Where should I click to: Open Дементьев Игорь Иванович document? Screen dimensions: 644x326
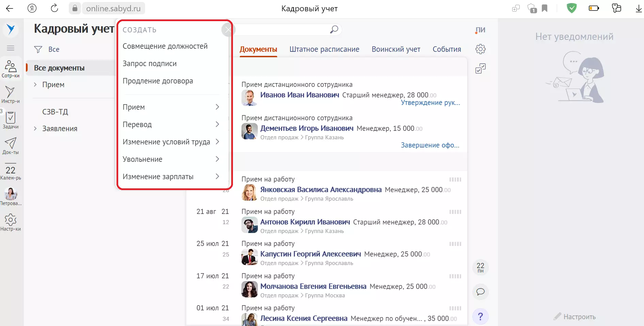307,128
